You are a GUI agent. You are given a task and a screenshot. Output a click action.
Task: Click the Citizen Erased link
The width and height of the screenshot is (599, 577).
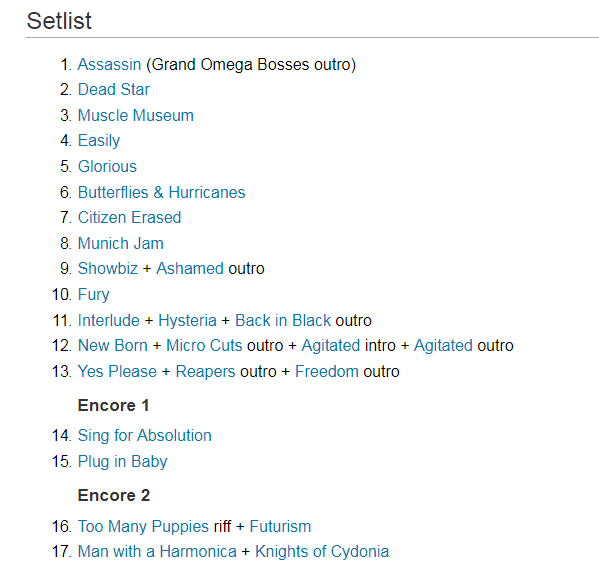130,217
